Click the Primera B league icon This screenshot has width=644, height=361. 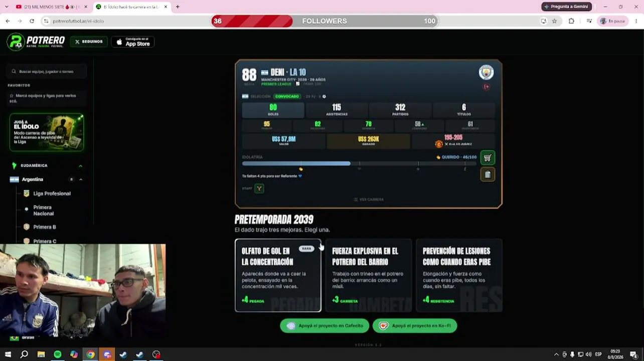pos(27,227)
